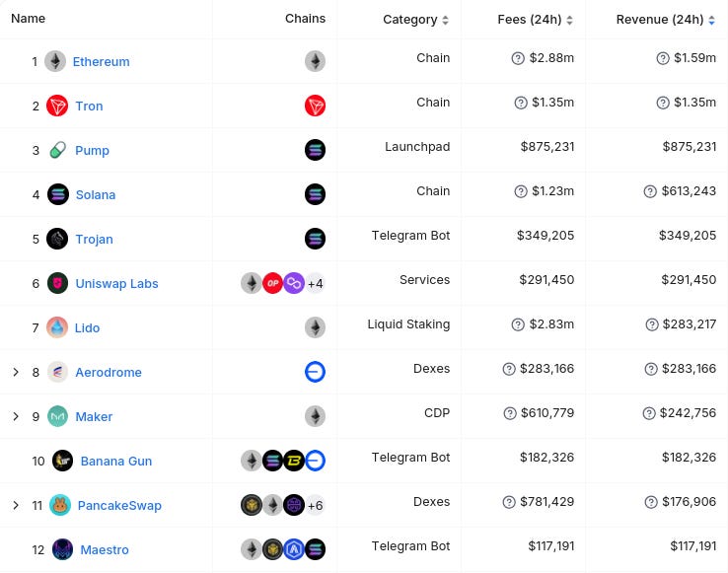This screenshot has width=728, height=573.
Task: Click the Banana Gun logo icon
Action: [62, 461]
